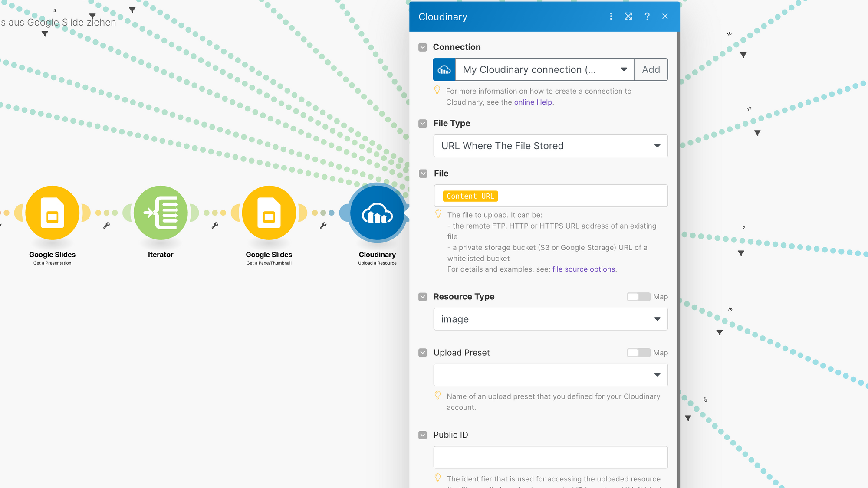This screenshot has height=488, width=868.
Task: Collapse the Connection section checkbox
Action: (423, 47)
